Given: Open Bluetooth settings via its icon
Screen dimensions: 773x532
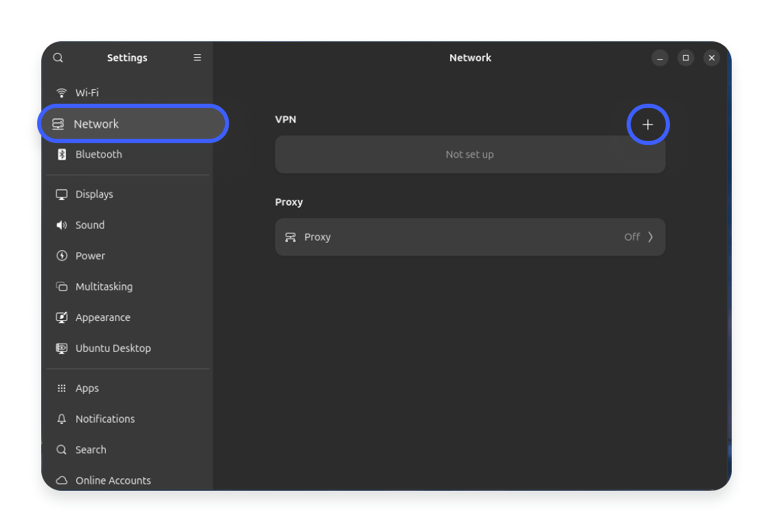Looking at the screenshot, I should click(61, 154).
